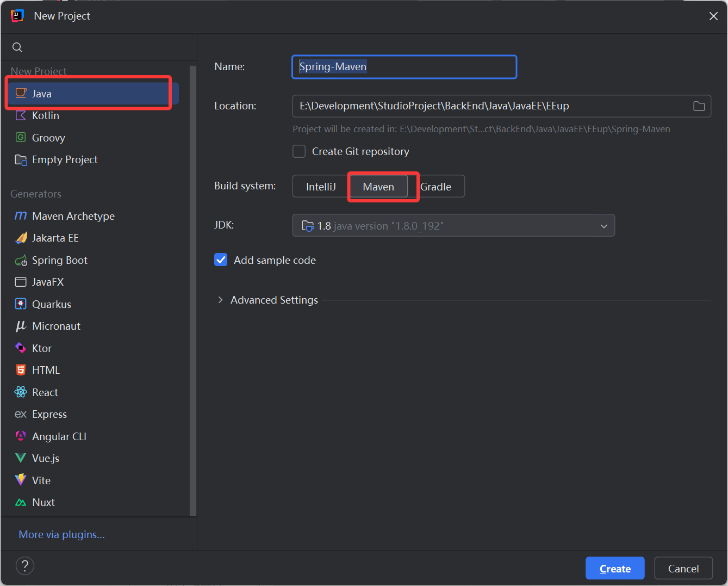This screenshot has height=586, width=728.
Task: Click the Micronaut mu icon
Action: [x=21, y=326]
